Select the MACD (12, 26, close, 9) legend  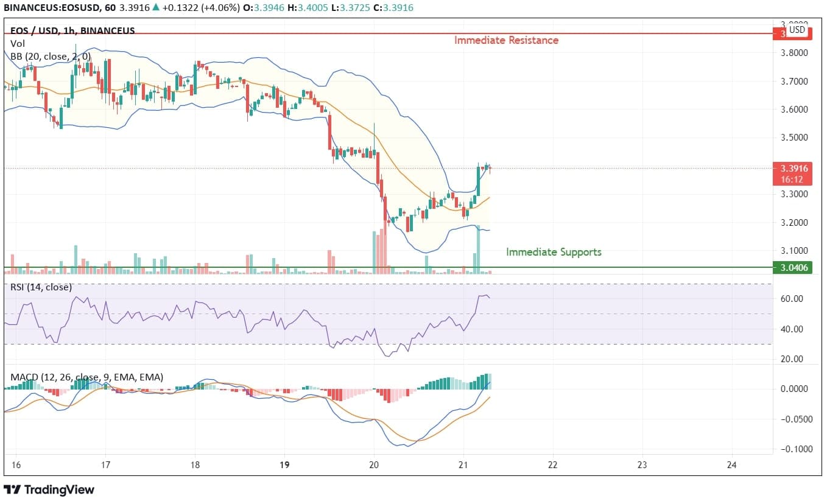click(x=86, y=377)
